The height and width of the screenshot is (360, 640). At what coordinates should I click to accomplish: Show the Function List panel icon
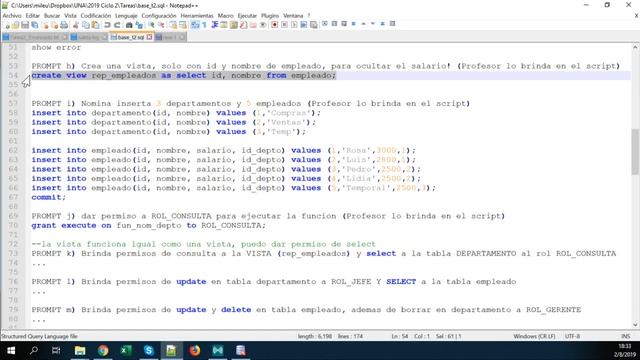243,25
